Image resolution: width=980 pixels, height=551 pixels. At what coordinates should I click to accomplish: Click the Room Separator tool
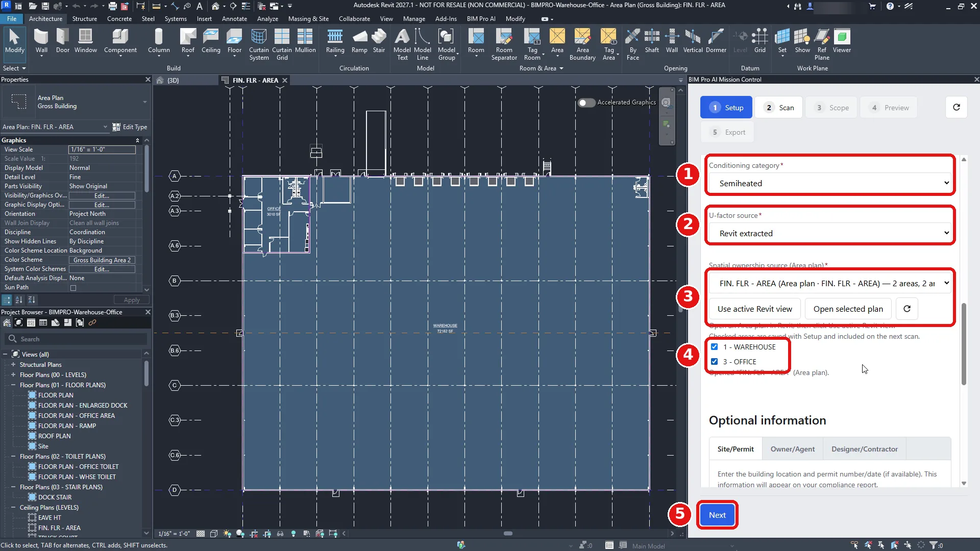click(x=504, y=44)
